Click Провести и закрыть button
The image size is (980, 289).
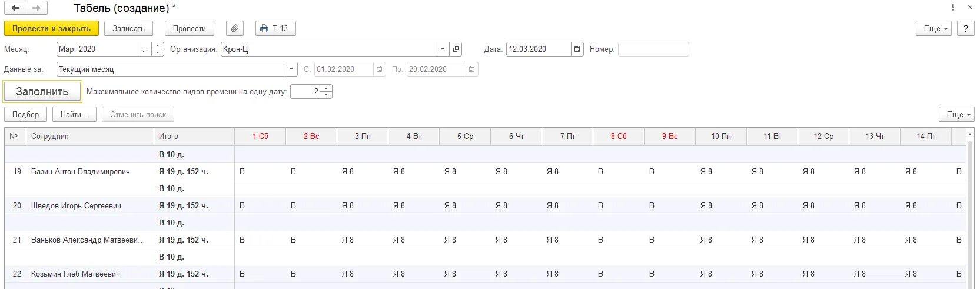point(51,28)
